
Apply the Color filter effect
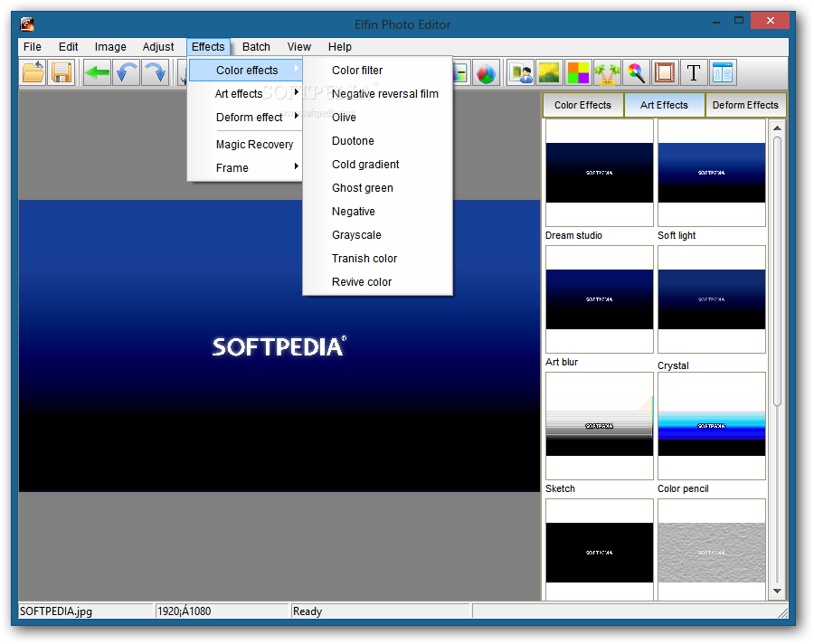377,71
